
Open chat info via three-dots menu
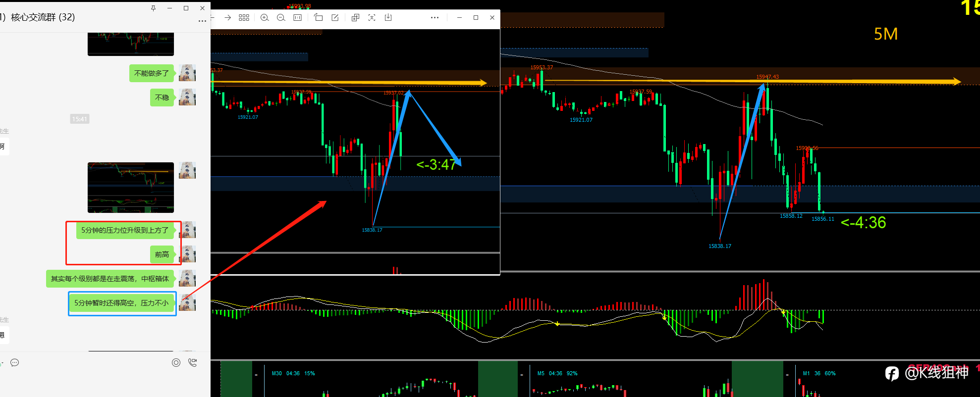coord(202,21)
